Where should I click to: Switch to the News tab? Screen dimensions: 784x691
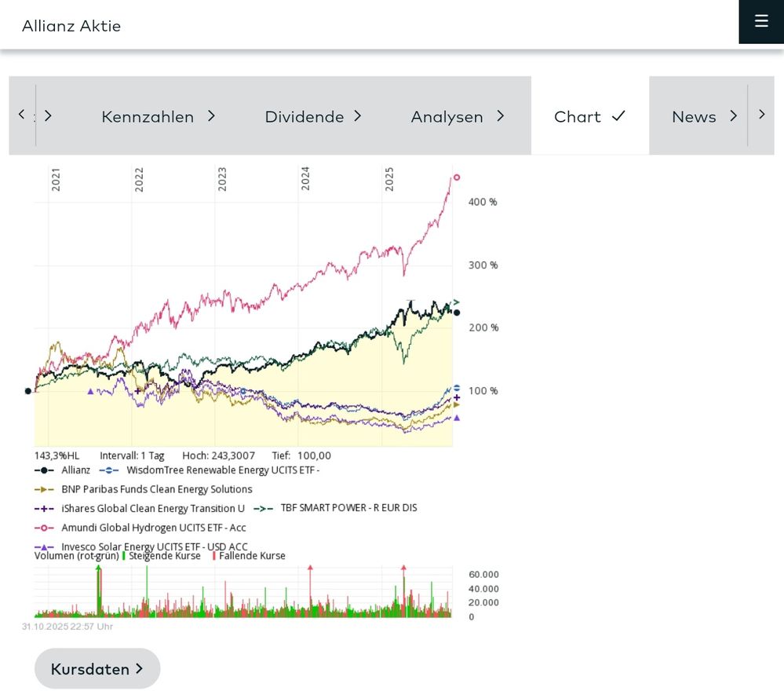[694, 116]
